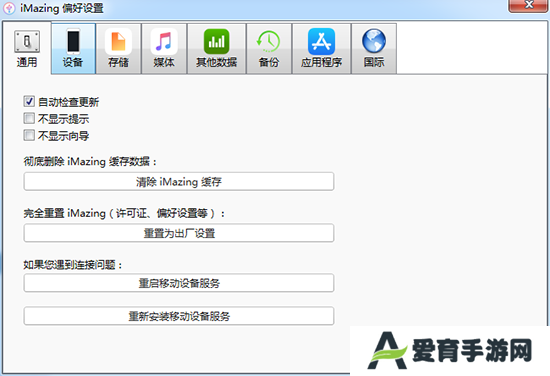Open the 应用程序 App Store icon tab
This screenshot has height=376, width=550.
(321, 48)
